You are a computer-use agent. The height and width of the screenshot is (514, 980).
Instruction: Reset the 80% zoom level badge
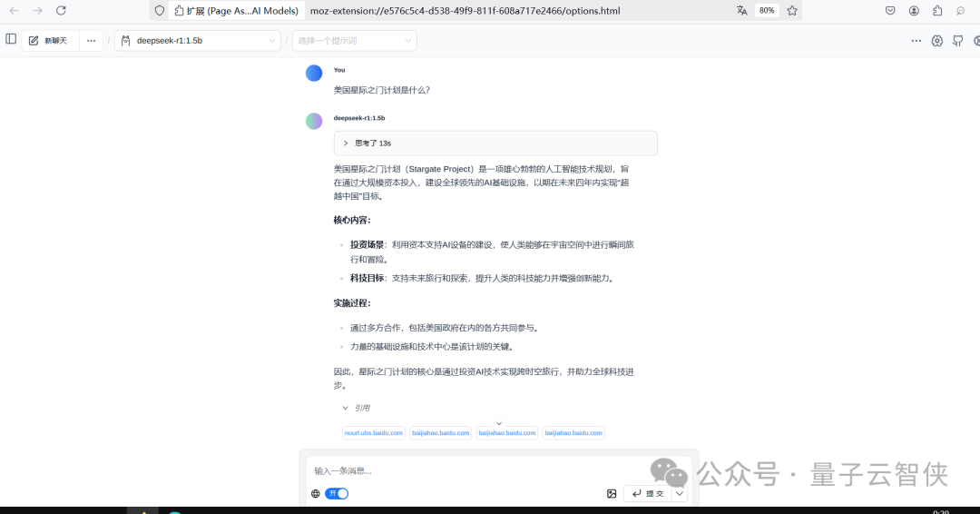coord(767,11)
